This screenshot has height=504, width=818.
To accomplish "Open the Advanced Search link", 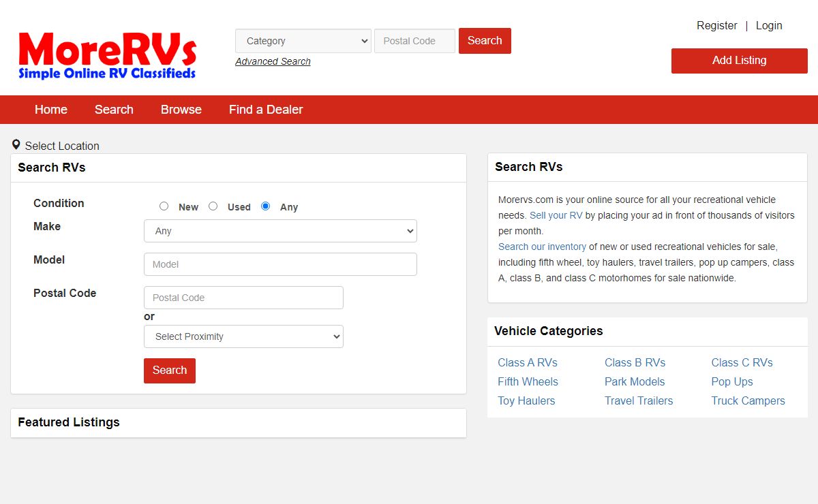I will (x=273, y=61).
